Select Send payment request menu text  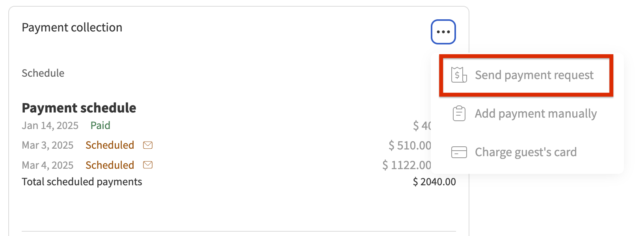coord(534,75)
